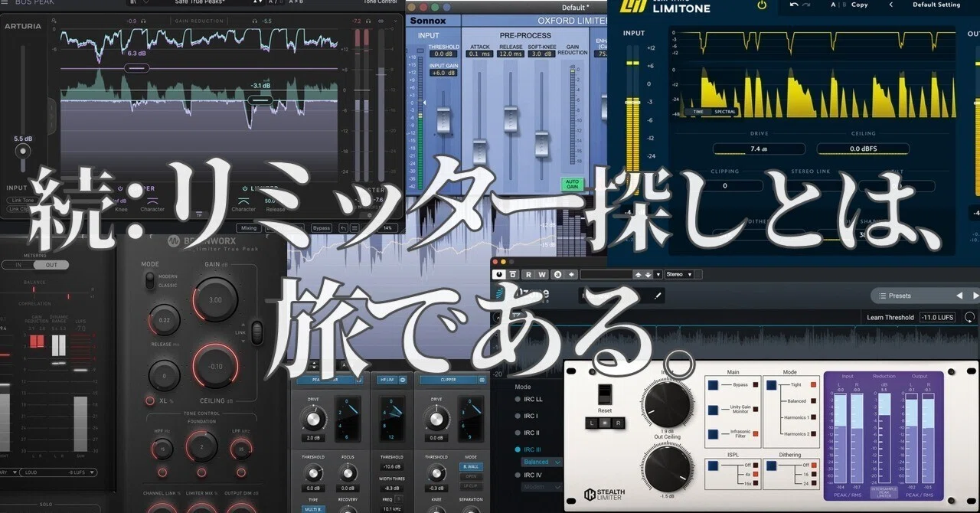
Task: Click the Limitone Ceiling 0.0 dBFS field
Action: click(x=863, y=149)
